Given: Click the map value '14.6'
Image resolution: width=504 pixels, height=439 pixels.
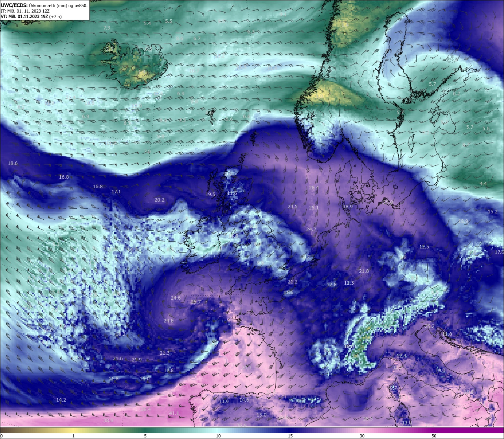Looking at the screenshot, I should pyautogui.click(x=244, y=400).
